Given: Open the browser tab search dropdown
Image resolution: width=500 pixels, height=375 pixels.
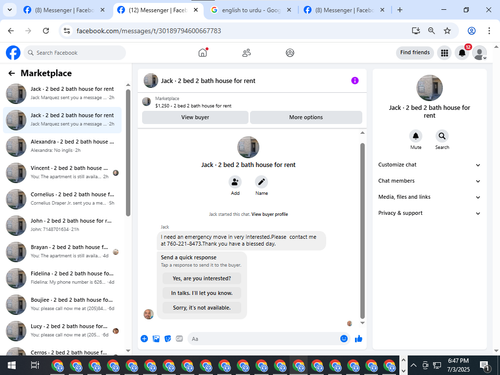Looking at the screenshot, I should [10, 10].
